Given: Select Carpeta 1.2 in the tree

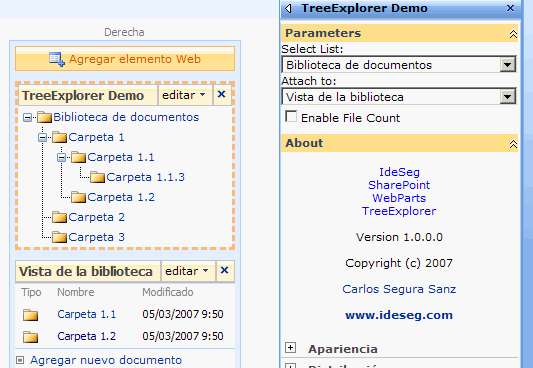Looking at the screenshot, I should 121,197.
